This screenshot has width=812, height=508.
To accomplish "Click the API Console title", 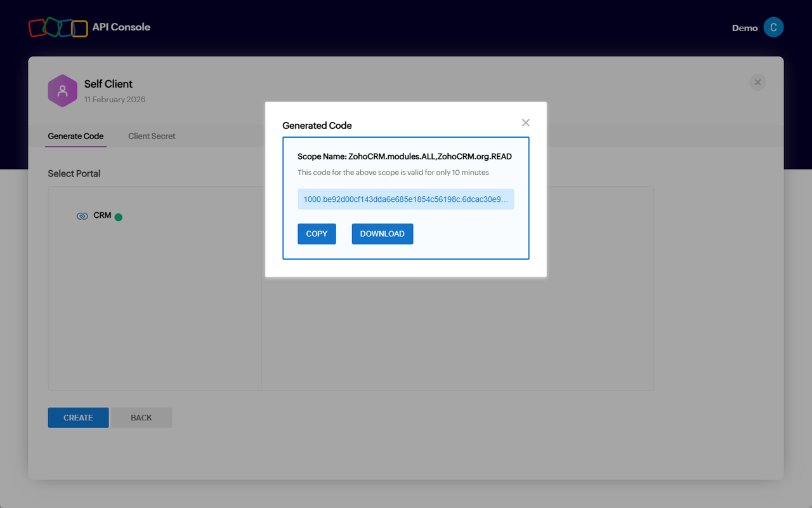I will pyautogui.click(x=121, y=27).
